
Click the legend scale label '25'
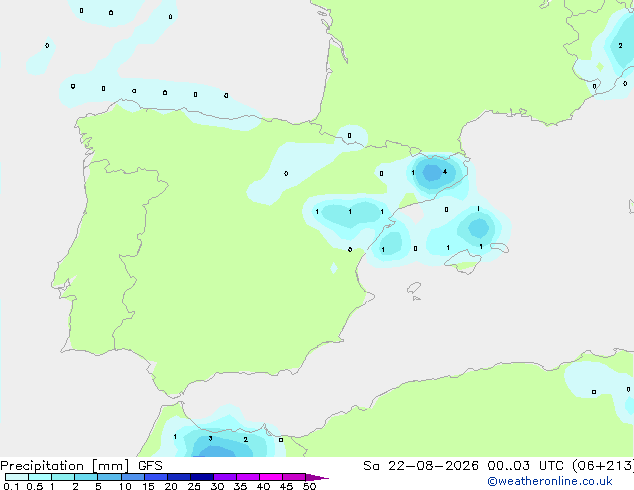(x=194, y=486)
